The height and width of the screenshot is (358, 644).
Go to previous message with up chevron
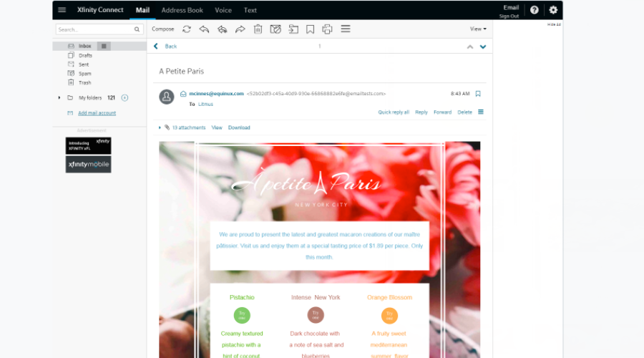pyautogui.click(x=470, y=47)
